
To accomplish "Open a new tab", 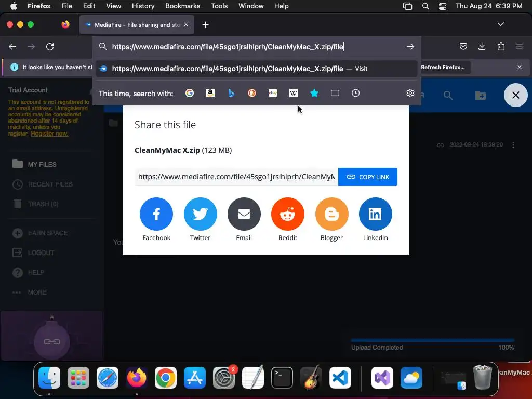I will [205, 25].
